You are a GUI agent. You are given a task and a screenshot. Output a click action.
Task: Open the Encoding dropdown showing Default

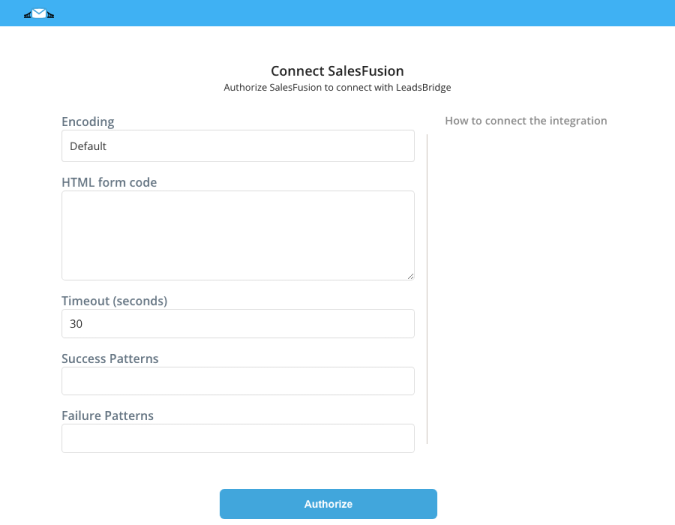(238, 146)
